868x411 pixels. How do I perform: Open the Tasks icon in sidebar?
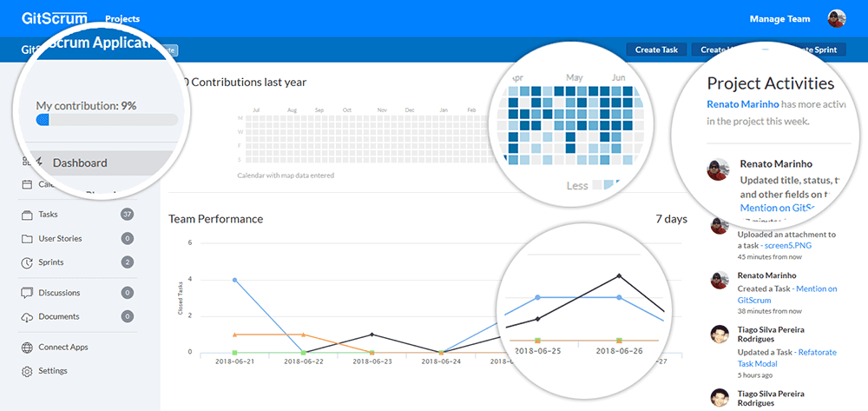[x=27, y=214]
